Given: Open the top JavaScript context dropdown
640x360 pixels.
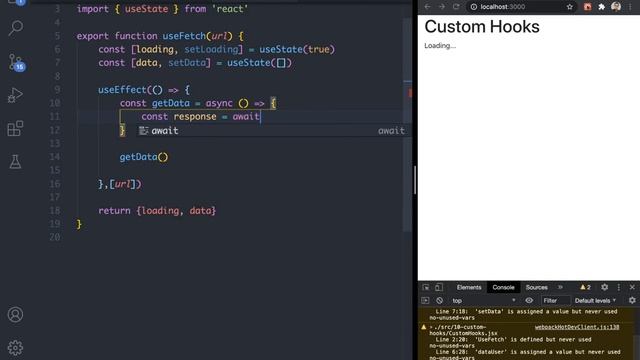Looking at the screenshot, I should tap(484, 300).
